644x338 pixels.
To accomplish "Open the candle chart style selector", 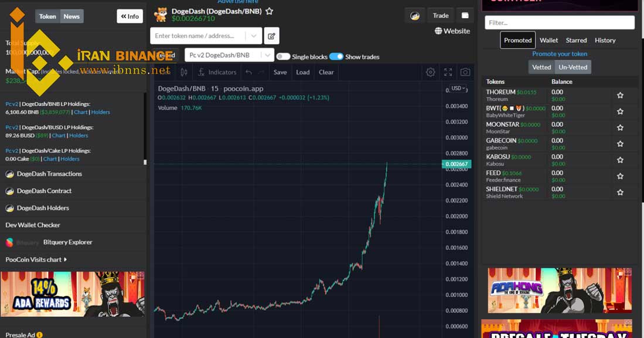I will (x=184, y=72).
